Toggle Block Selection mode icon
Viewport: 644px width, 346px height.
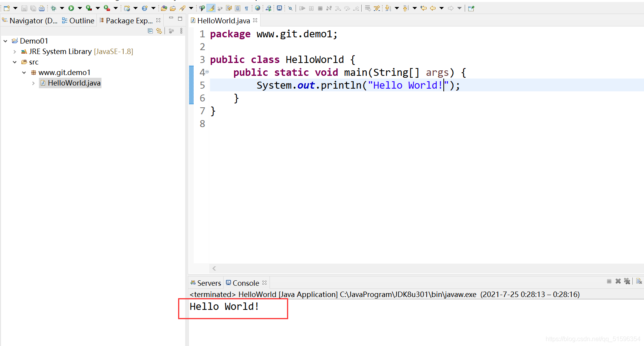point(237,8)
